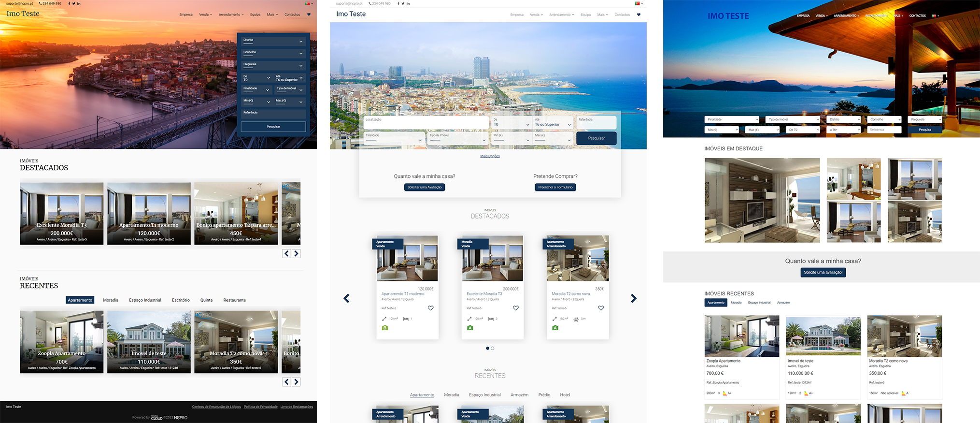The height and width of the screenshot is (423, 980).
Task: Click the phone number 234 049 980 in the left template
Action: pos(50,3)
